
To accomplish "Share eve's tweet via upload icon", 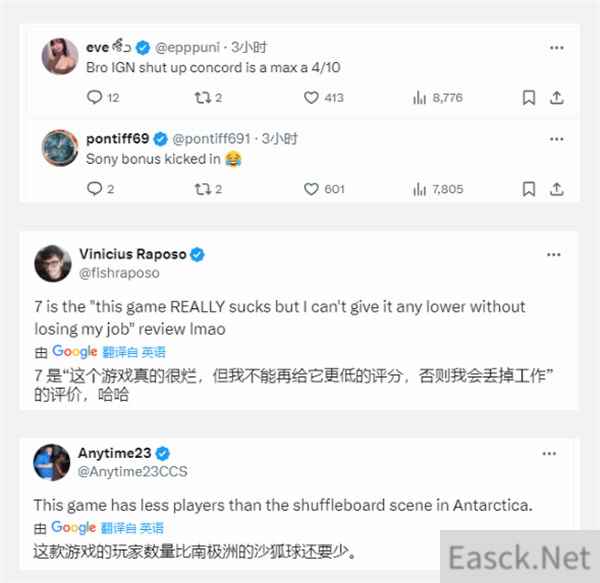I will click(x=557, y=98).
